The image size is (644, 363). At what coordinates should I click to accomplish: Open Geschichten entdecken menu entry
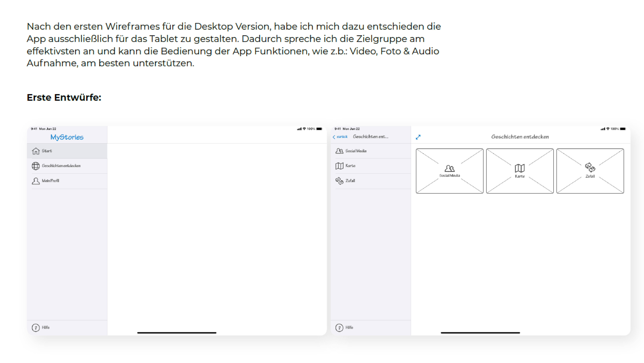click(61, 166)
